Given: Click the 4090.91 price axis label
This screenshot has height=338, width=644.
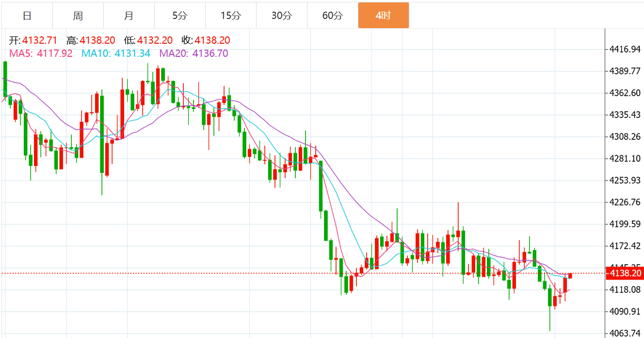Looking at the screenshot, I should point(626,311).
